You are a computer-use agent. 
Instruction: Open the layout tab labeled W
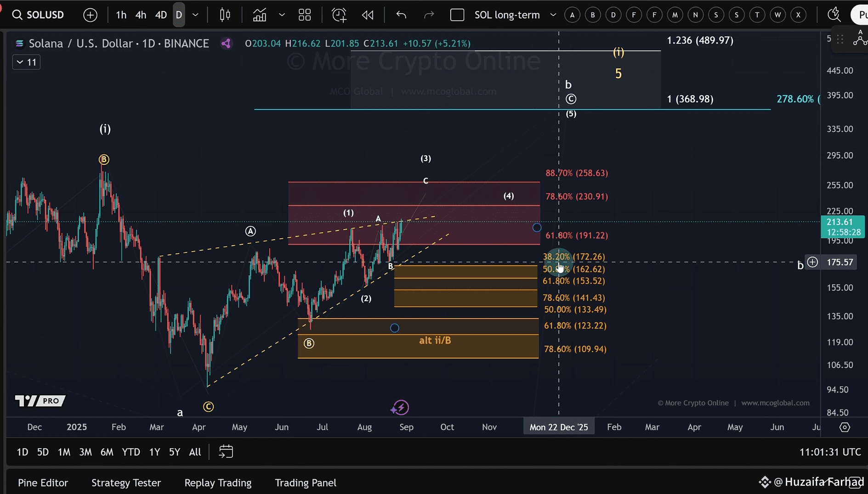(x=778, y=15)
